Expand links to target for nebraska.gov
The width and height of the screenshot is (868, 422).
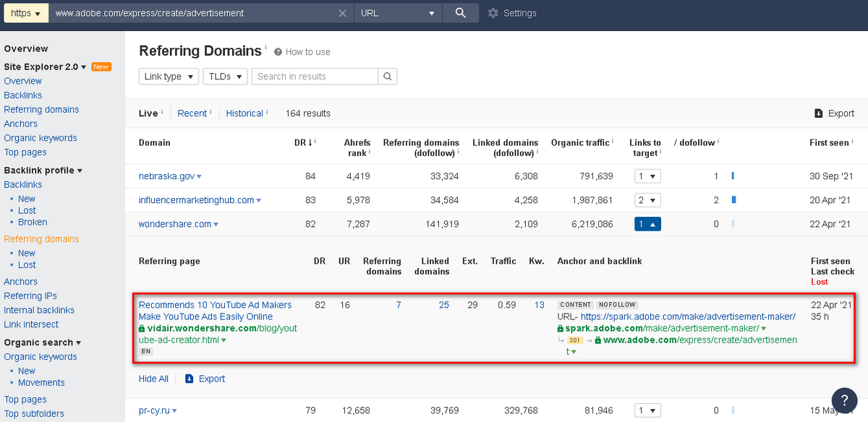point(647,176)
